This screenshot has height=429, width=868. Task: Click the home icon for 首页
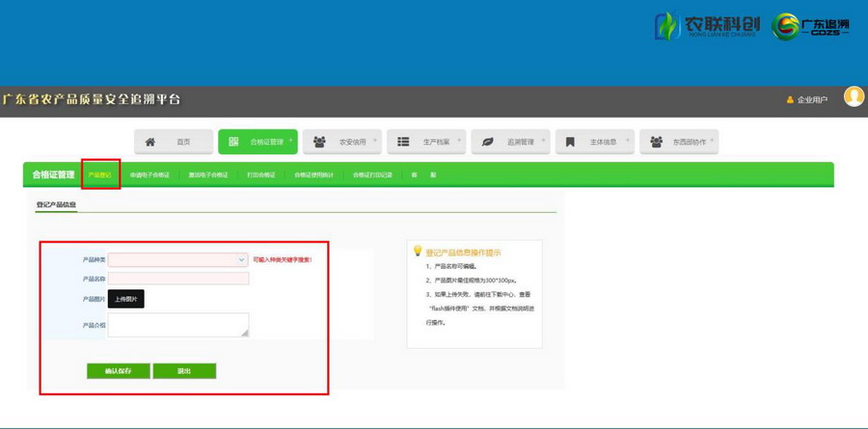click(x=150, y=142)
